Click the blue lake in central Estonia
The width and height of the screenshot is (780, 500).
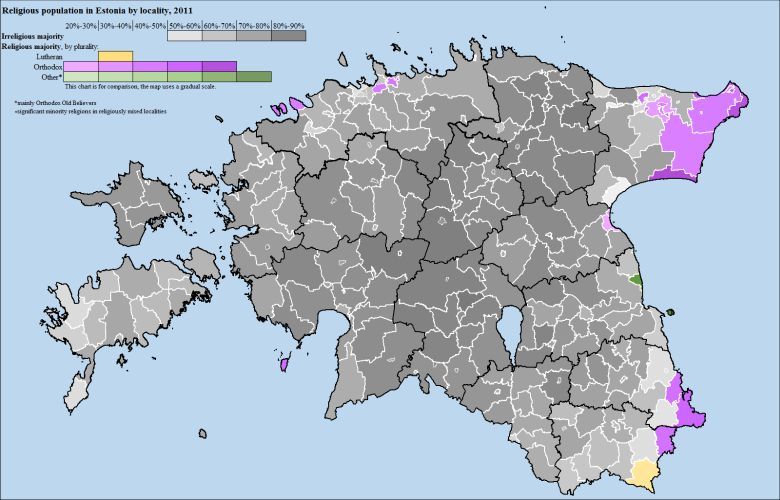510,328
